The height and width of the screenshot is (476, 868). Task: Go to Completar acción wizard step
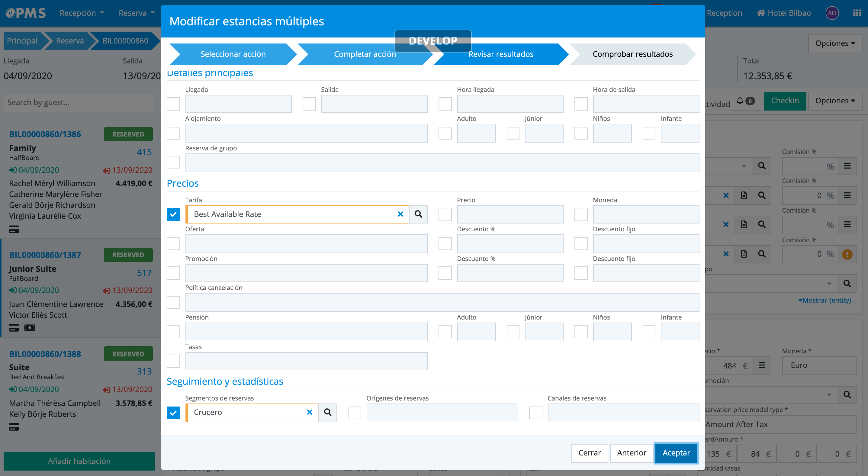365,54
